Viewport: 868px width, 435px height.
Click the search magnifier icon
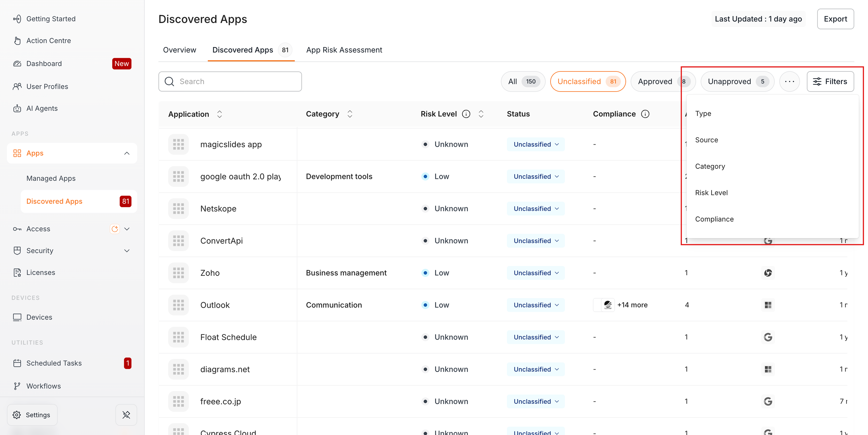(x=169, y=82)
